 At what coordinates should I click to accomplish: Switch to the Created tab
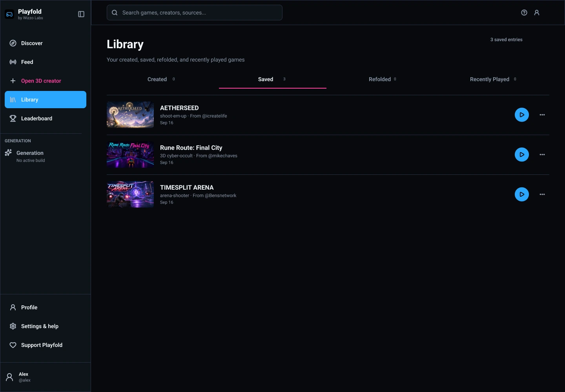pos(161,79)
